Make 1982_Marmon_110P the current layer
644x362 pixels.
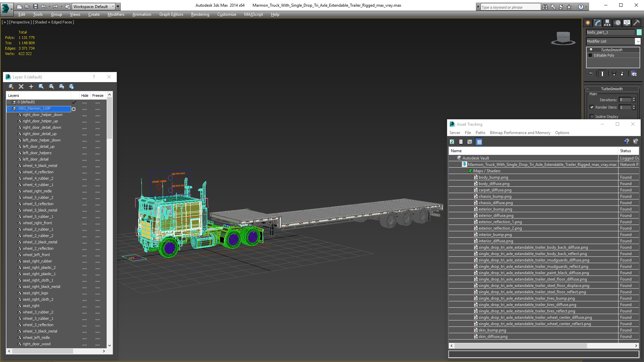[74, 109]
